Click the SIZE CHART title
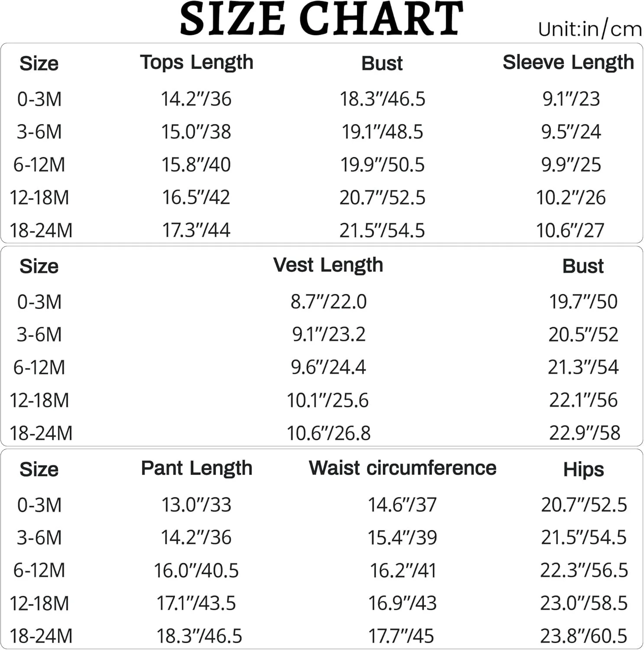The image size is (644, 650). pyautogui.click(x=321, y=19)
